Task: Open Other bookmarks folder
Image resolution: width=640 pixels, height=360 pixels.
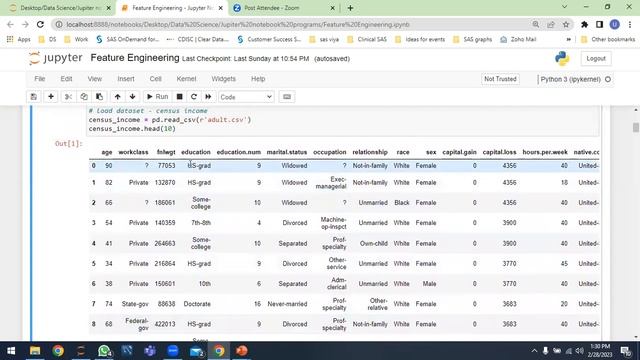Action: 608,40
